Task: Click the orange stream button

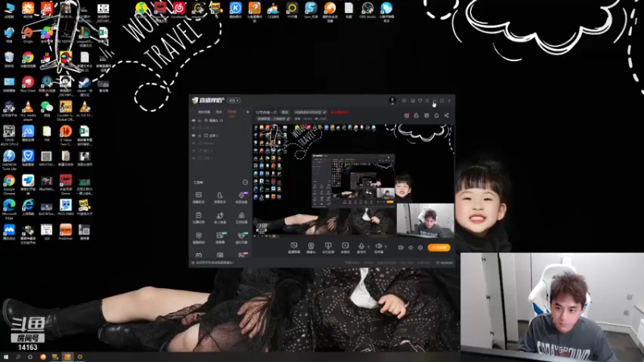Action: pos(439,248)
